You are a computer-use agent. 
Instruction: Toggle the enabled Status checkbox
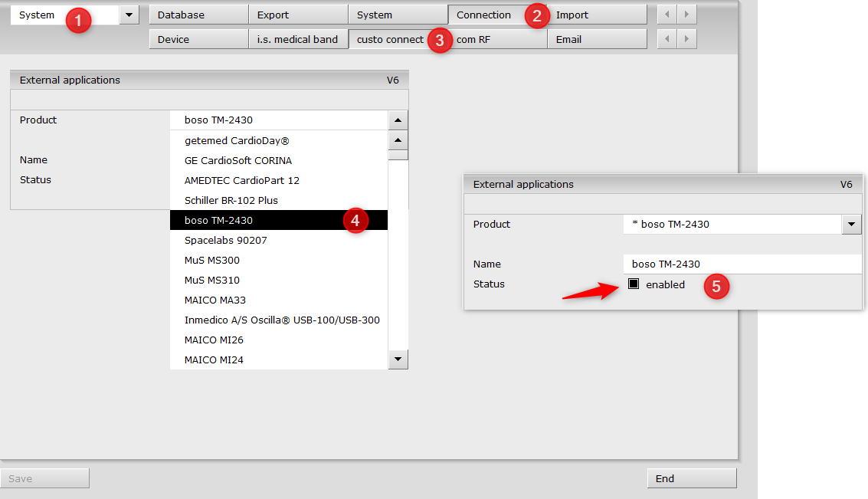[634, 284]
